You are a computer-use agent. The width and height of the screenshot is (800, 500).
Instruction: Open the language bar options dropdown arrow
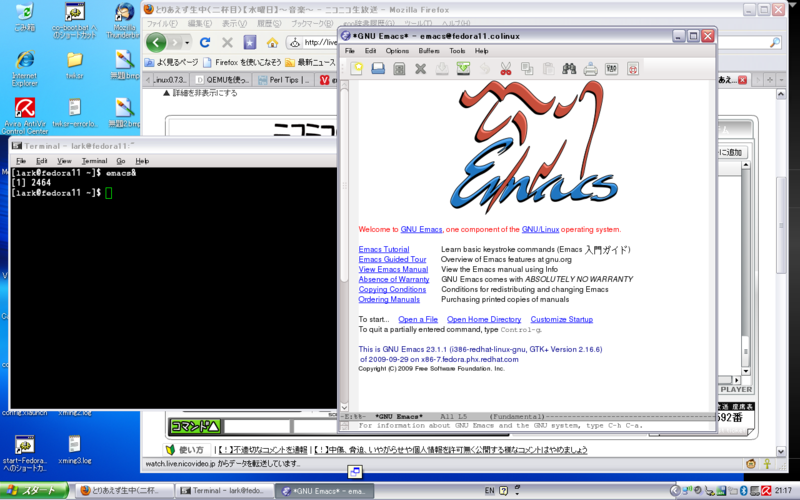517,493
